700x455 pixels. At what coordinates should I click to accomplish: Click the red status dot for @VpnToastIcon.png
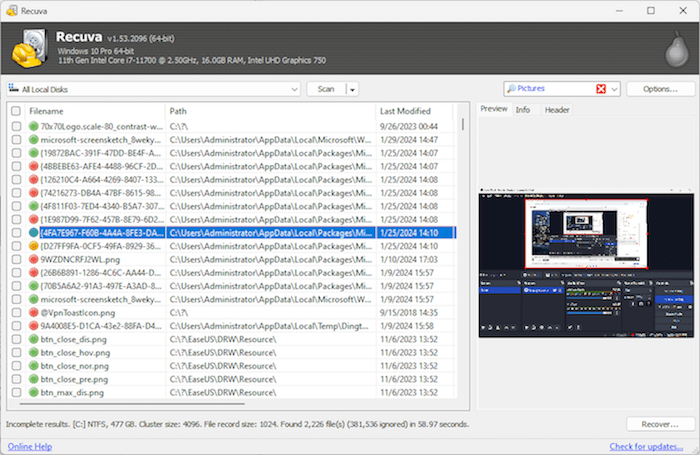click(33, 313)
